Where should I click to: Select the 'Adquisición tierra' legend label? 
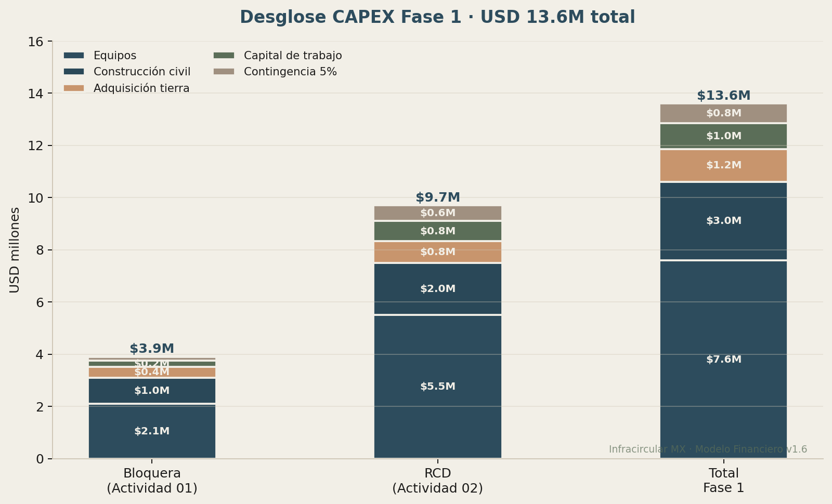coord(141,88)
